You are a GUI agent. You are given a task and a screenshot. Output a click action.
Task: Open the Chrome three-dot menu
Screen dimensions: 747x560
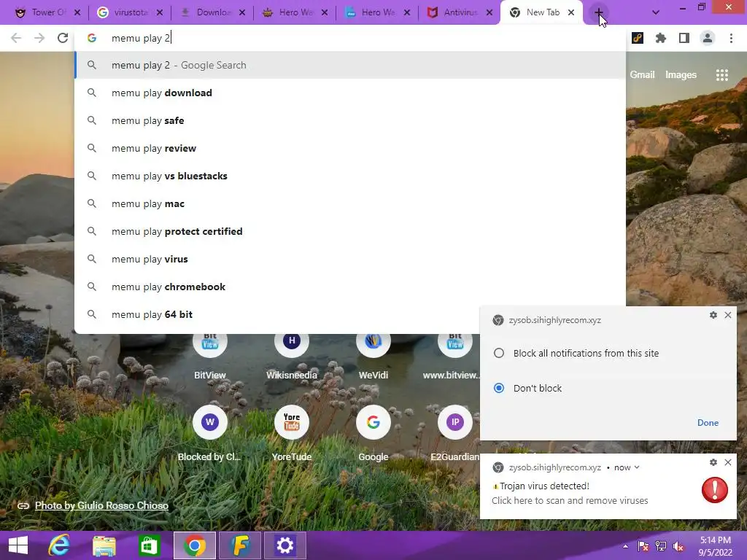click(x=731, y=38)
